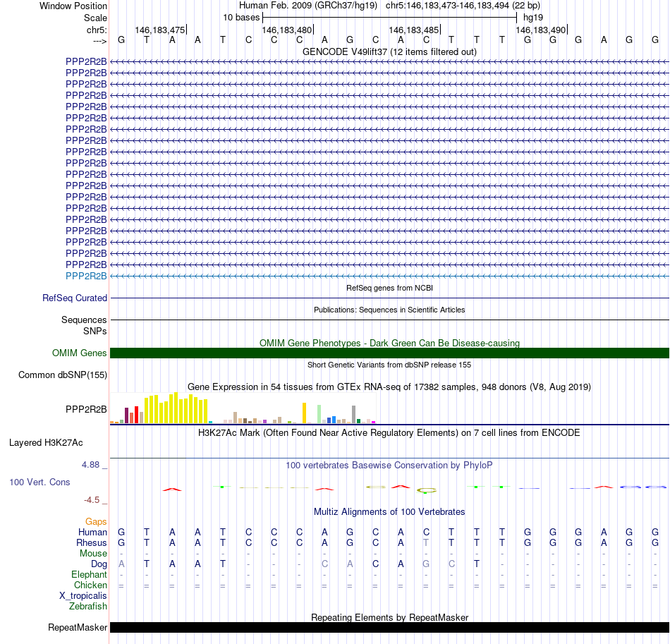Select the PPP2R2B label beside GTEx expression chart
Viewport: 670px width, 644px height.
point(86,409)
